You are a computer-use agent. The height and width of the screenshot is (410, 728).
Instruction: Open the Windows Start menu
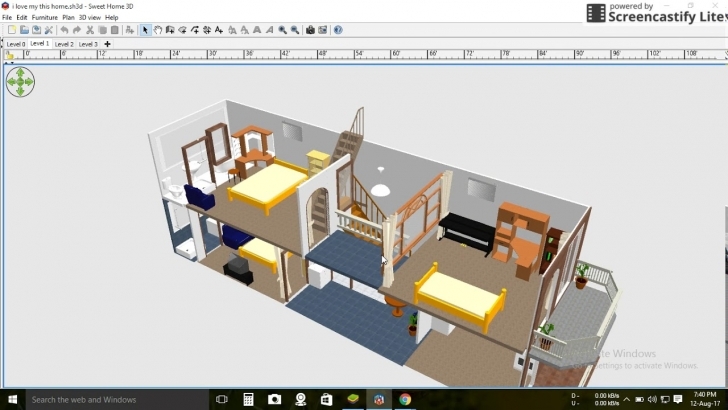[13, 399]
